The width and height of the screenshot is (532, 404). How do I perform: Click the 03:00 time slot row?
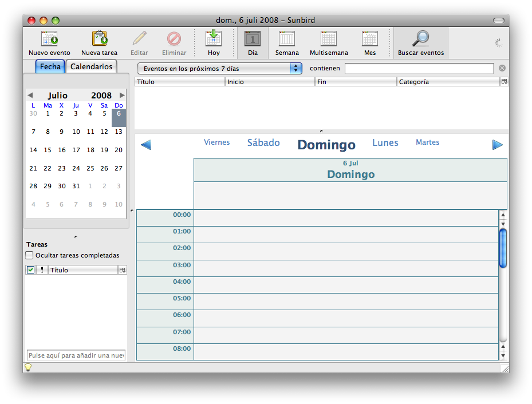346,268
